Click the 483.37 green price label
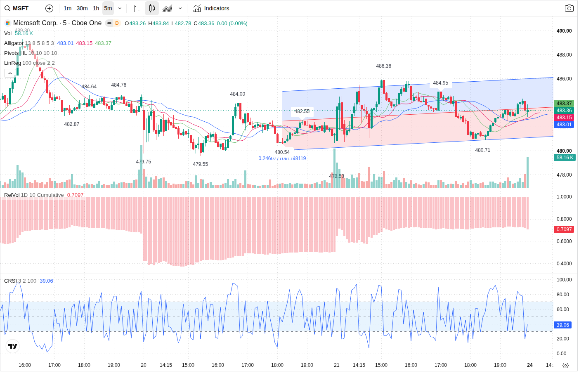The height and width of the screenshot is (392, 586). 564,104
